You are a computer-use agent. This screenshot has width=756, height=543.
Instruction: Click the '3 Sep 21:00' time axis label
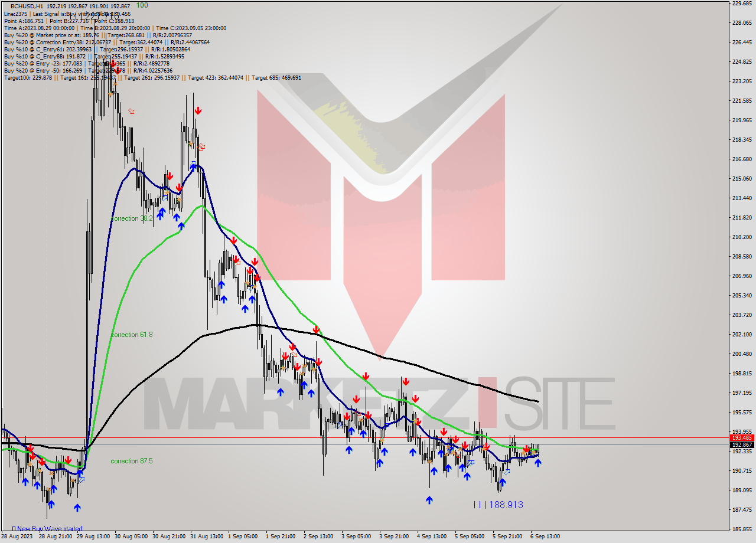pos(395,537)
